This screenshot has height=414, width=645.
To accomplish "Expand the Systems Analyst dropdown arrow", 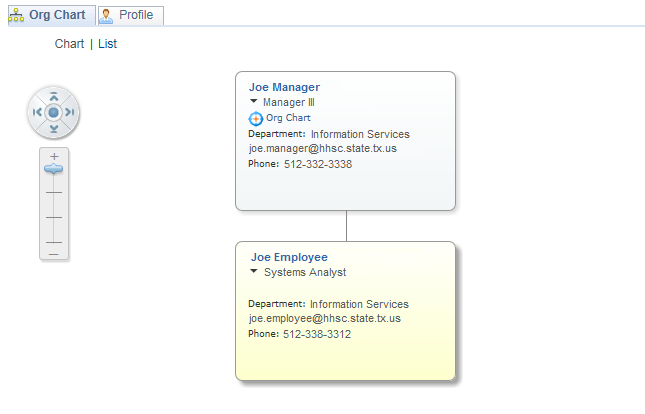I will (x=254, y=271).
